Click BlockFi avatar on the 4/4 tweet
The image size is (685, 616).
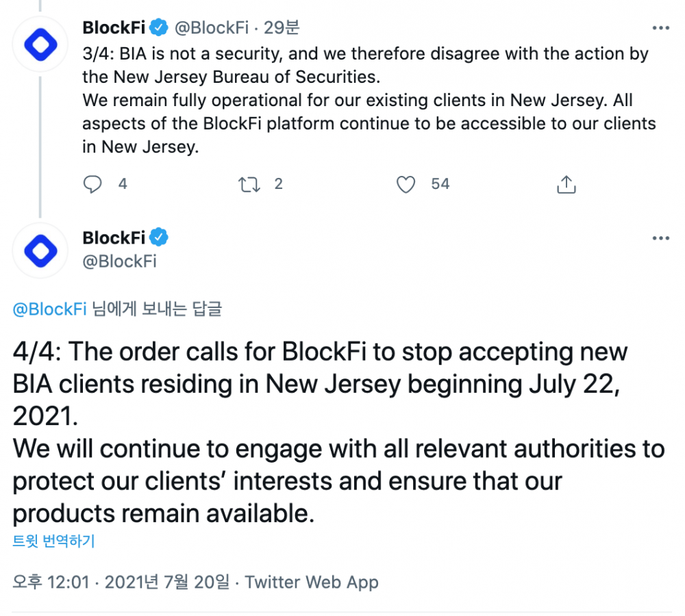point(40,251)
